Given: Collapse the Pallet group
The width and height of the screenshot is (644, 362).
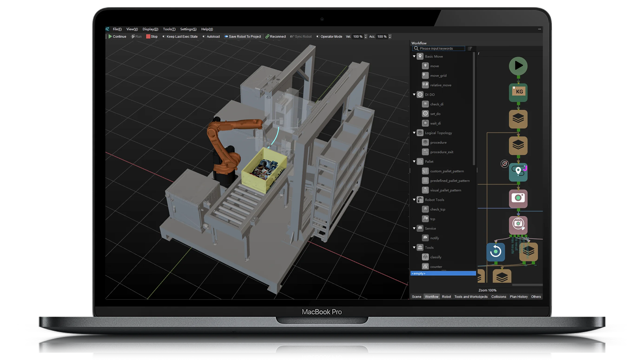Looking at the screenshot, I should pyautogui.click(x=414, y=161).
